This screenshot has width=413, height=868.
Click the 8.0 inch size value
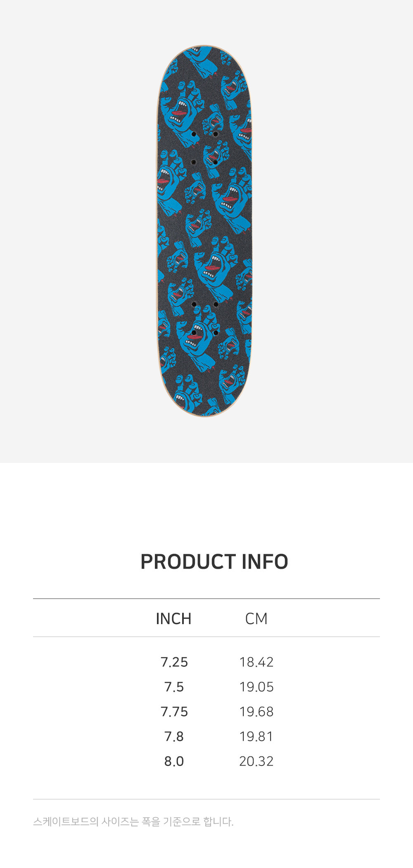(174, 761)
